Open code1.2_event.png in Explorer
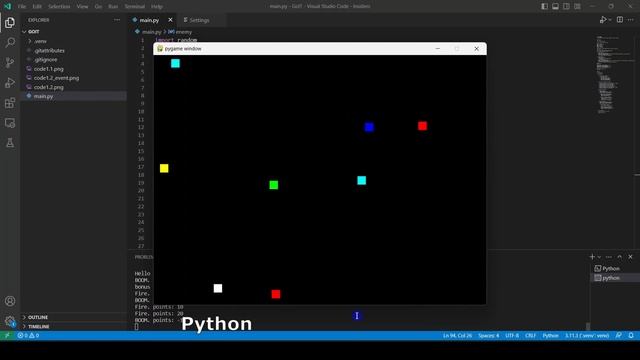Screen dimensions: 640x360 point(73,78)
